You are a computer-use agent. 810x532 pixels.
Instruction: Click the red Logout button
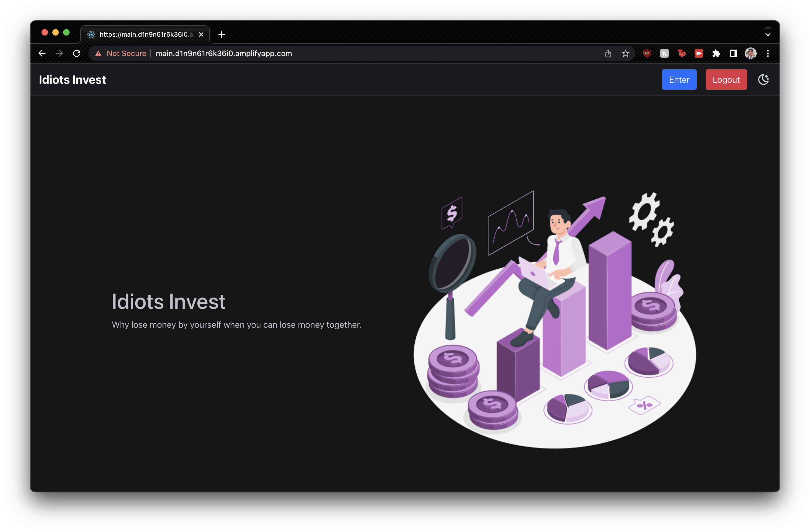[x=726, y=80]
